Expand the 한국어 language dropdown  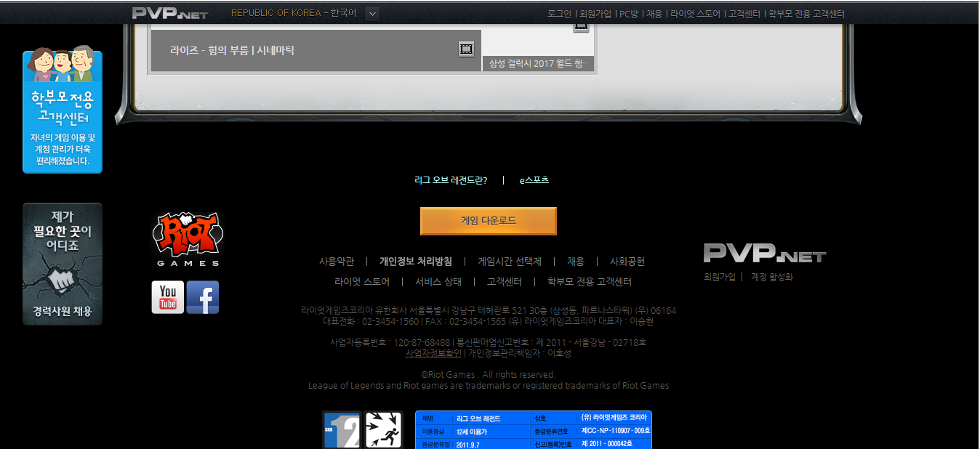click(371, 13)
